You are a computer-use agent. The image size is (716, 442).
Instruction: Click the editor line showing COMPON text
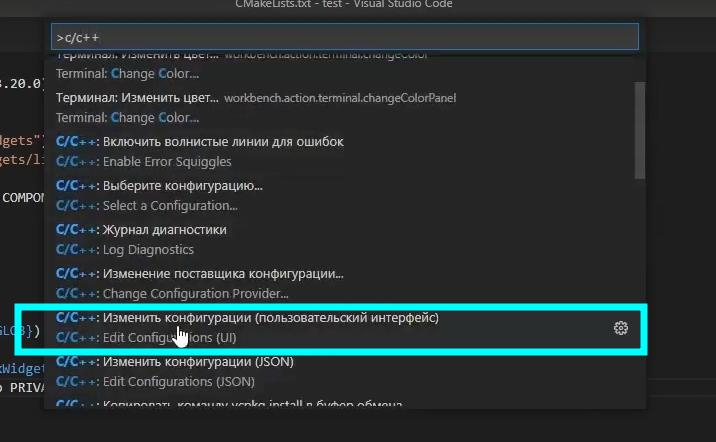tap(22, 197)
